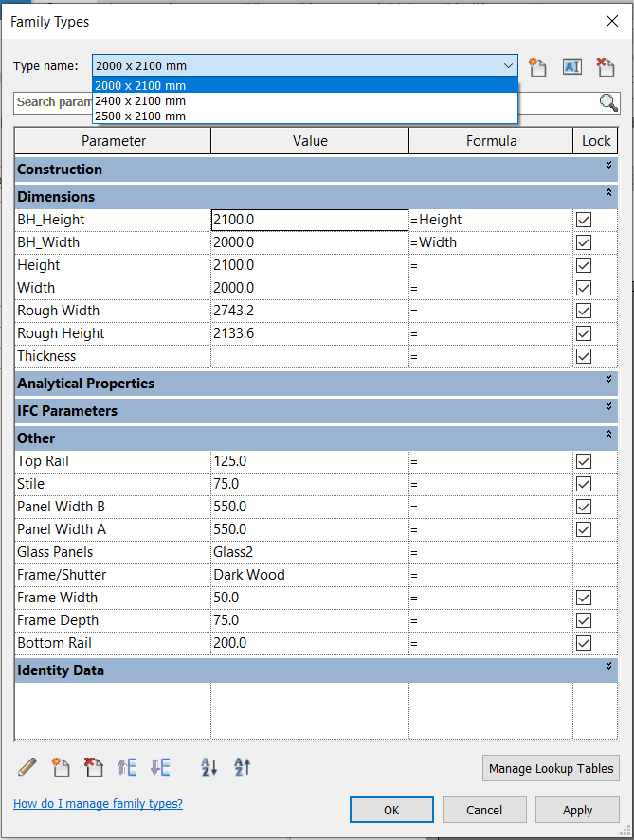Toggle the Lock checkbox for Frame Depth
Viewport: 634px width, 840px height.
click(x=584, y=620)
